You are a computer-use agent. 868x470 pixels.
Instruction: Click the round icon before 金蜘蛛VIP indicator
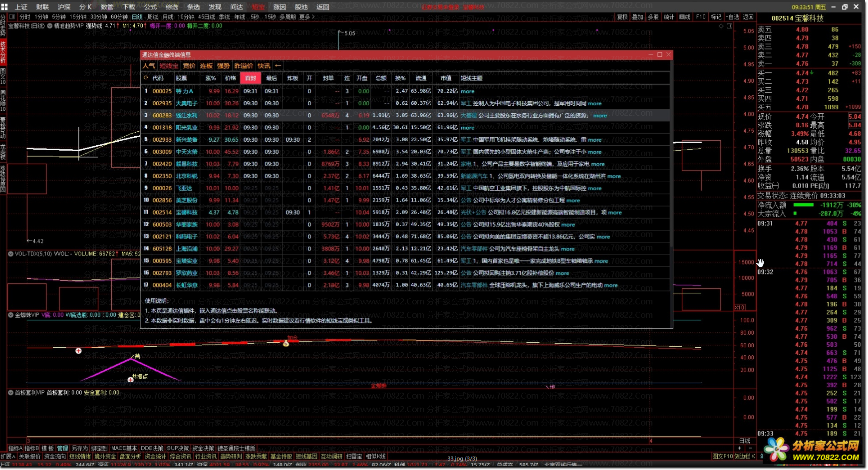tap(10, 315)
